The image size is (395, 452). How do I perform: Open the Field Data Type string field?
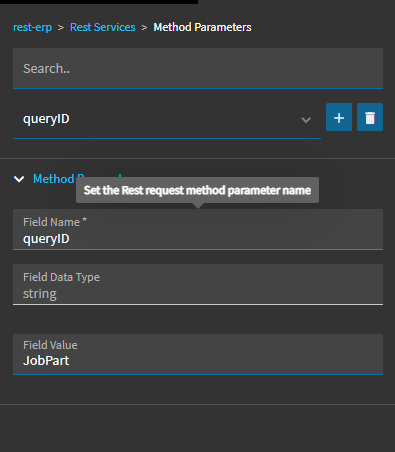tap(198, 284)
